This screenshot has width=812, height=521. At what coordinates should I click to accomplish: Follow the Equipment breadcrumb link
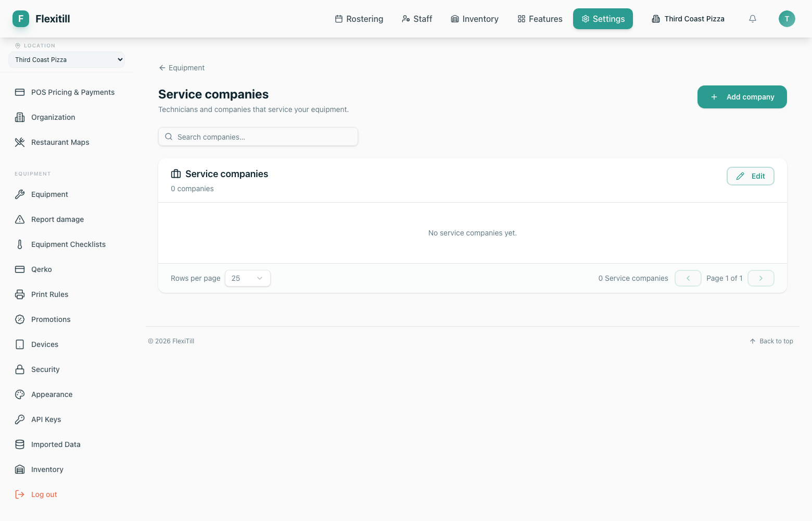pos(182,68)
